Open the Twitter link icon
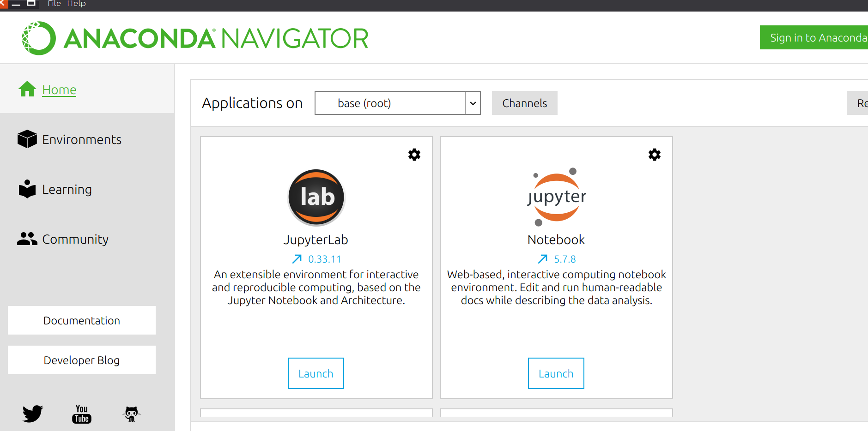The image size is (868, 431). tap(33, 414)
